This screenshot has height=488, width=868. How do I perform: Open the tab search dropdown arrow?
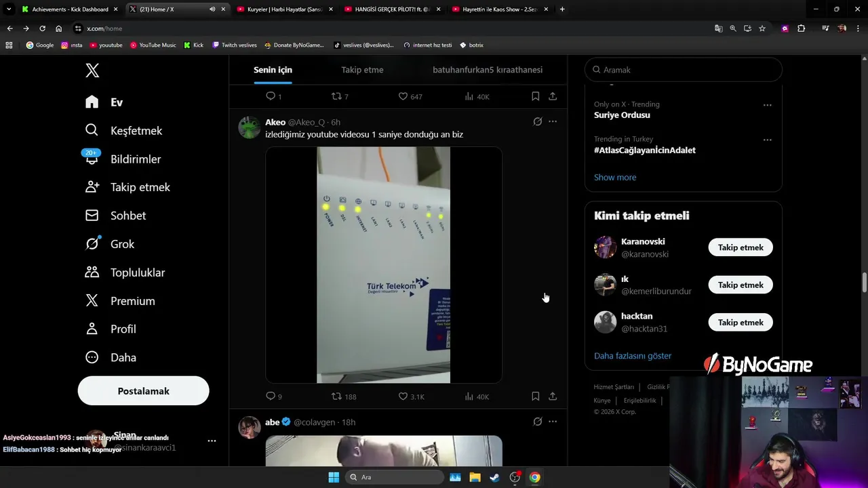coord(9,9)
